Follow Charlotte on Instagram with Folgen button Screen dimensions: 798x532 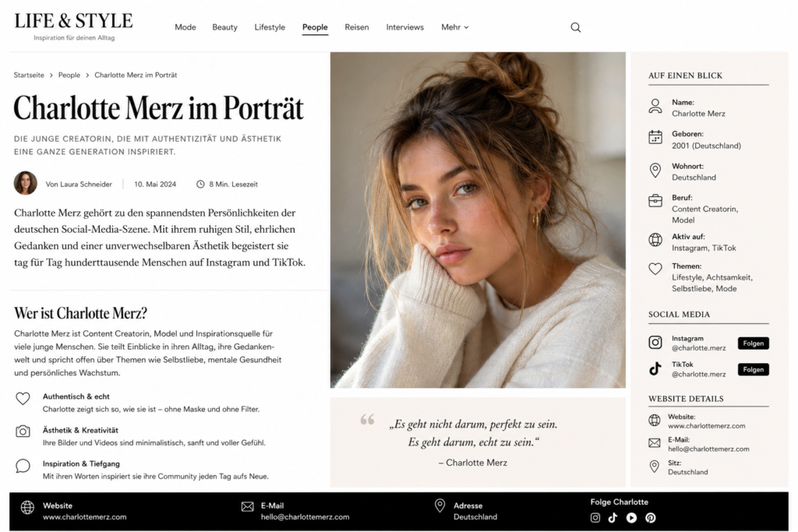point(754,344)
